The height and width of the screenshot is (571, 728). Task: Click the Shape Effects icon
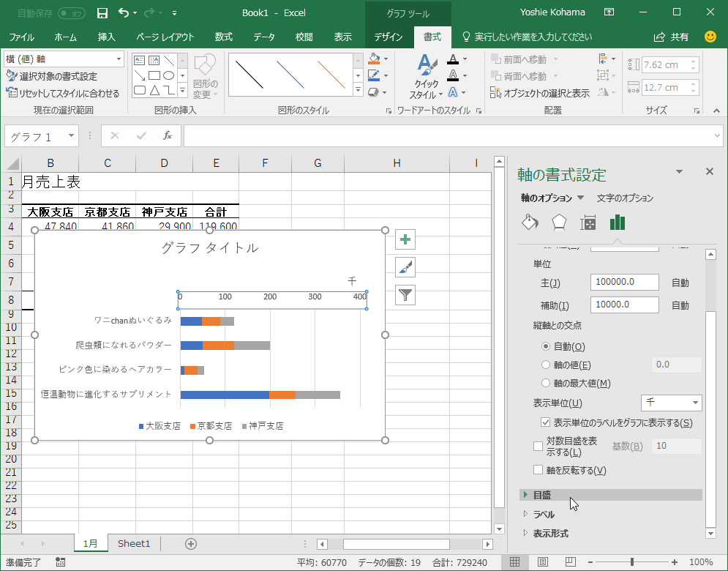pyautogui.click(x=374, y=92)
